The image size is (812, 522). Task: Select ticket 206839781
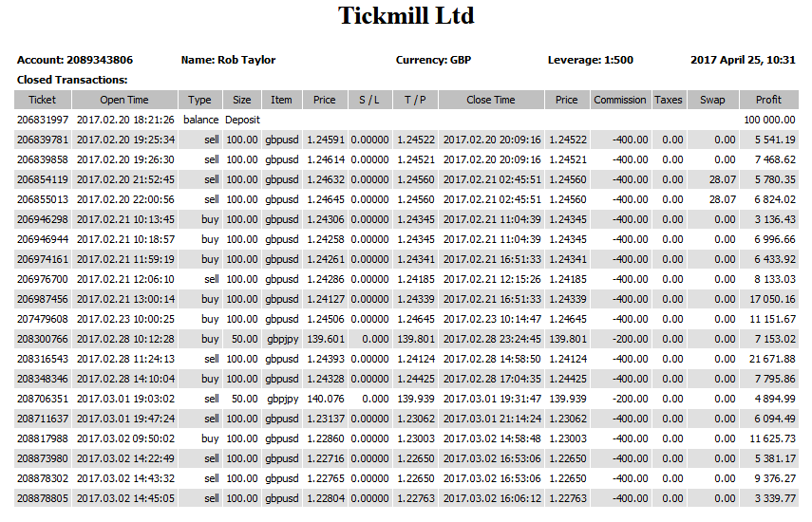click(43, 140)
